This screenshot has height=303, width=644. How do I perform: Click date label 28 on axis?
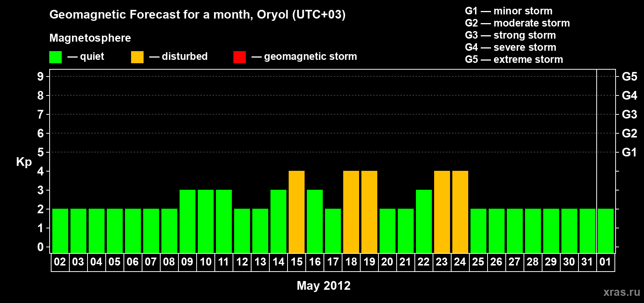click(x=533, y=262)
